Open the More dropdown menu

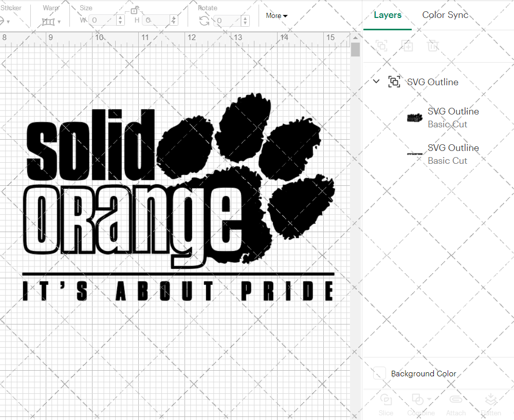click(277, 16)
